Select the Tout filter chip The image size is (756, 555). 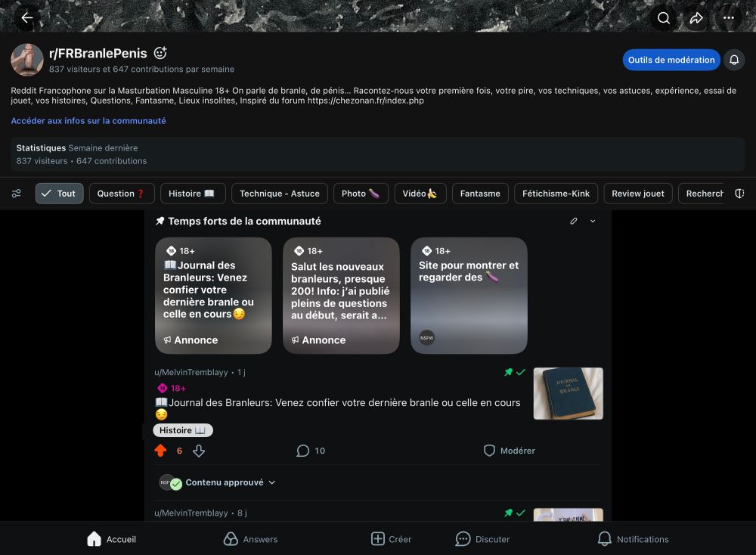(59, 194)
